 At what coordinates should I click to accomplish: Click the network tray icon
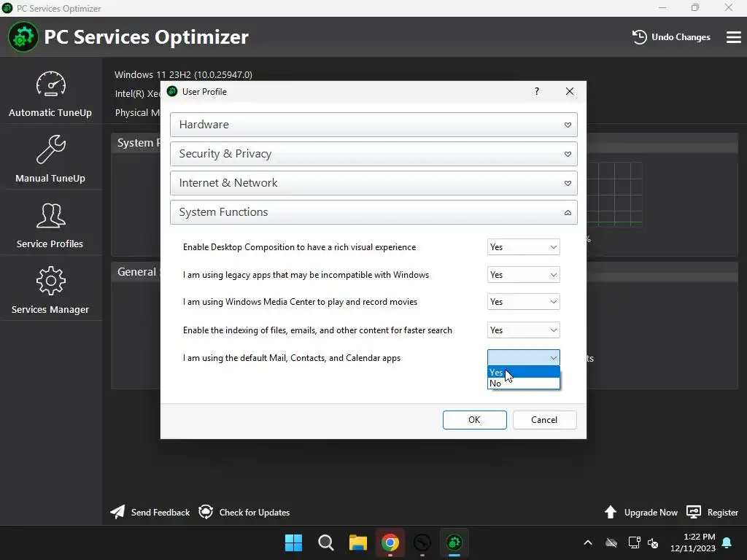(634, 542)
